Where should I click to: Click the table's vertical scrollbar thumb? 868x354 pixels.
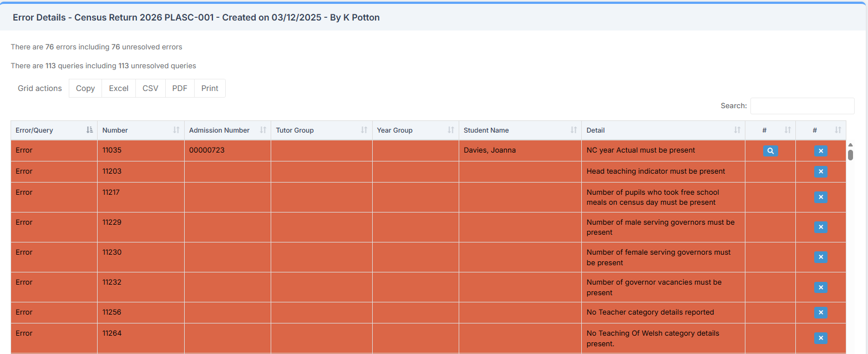(850, 154)
